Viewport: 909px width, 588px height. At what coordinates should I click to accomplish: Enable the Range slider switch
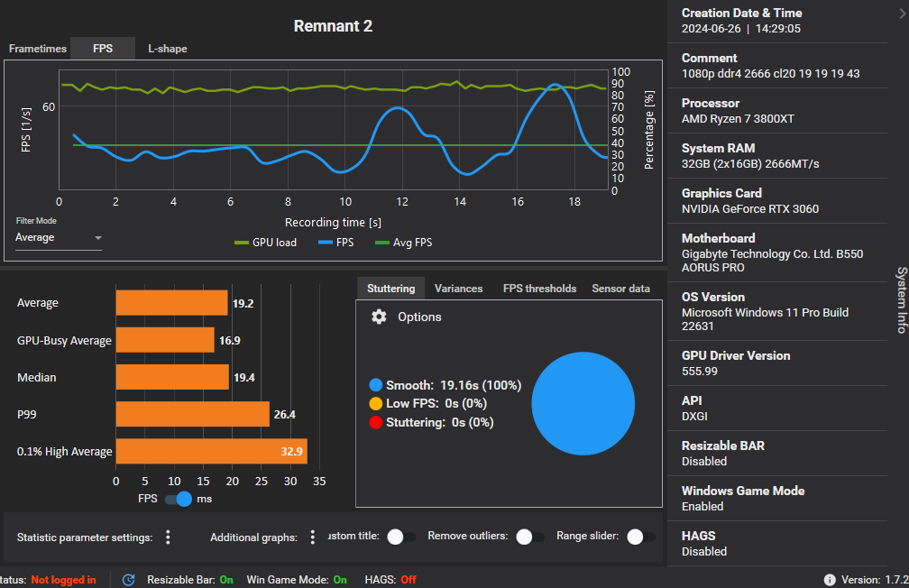640,537
